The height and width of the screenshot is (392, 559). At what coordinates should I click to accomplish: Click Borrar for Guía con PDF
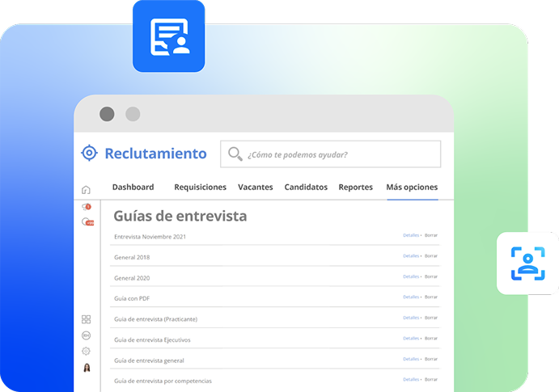point(431,297)
